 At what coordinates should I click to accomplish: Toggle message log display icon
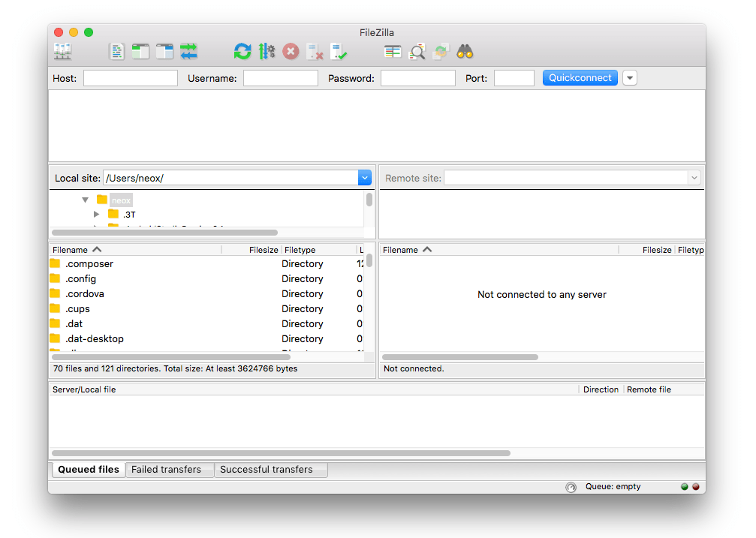[x=116, y=51]
